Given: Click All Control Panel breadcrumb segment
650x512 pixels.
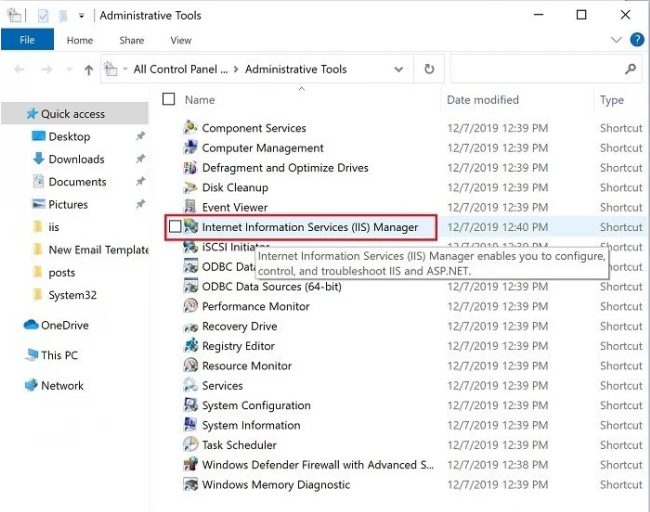Looking at the screenshot, I should point(180,69).
